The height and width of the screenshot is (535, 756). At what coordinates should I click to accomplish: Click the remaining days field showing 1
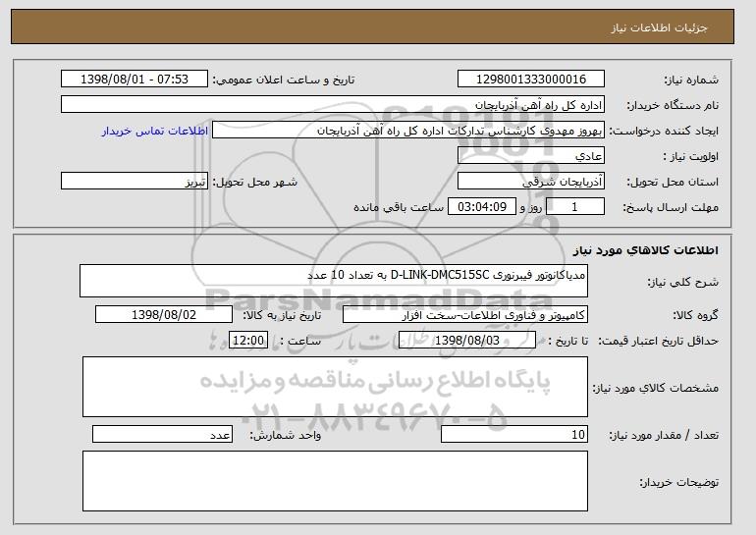tap(575, 207)
